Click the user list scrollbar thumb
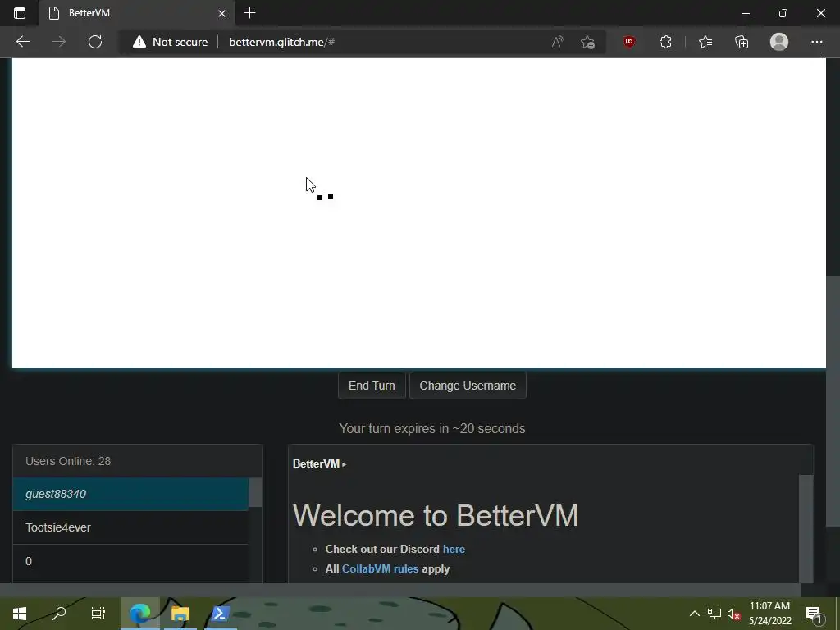Image resolution: width=840 pixels, height=630 pixels. 256,492
